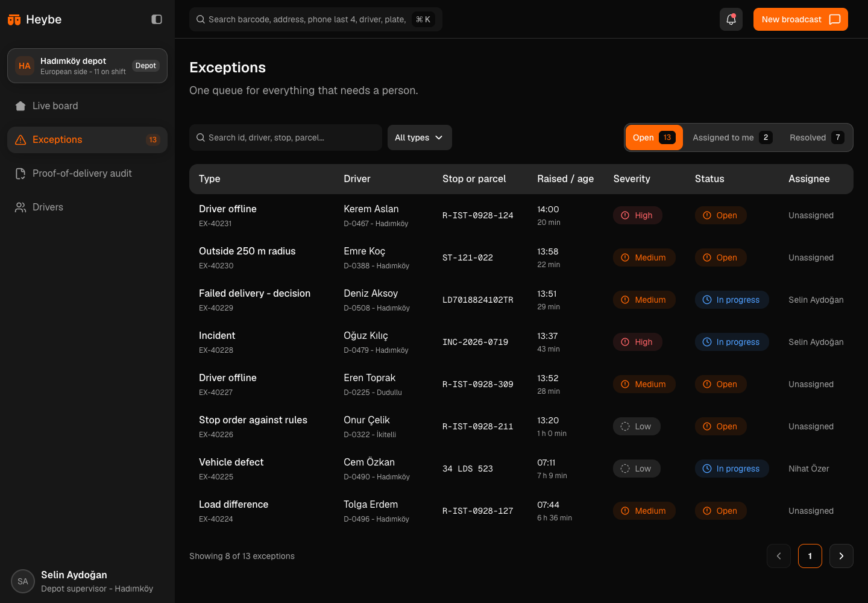This screenshot has width=868, height=603.
Task: Switch to the Resolved tab
Action: tap(817, 137)
